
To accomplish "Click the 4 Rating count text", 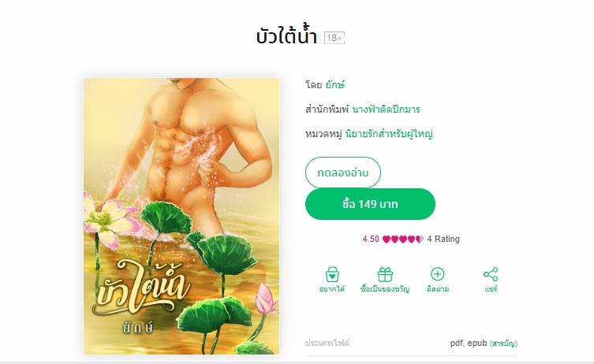I will pos(443,240).
